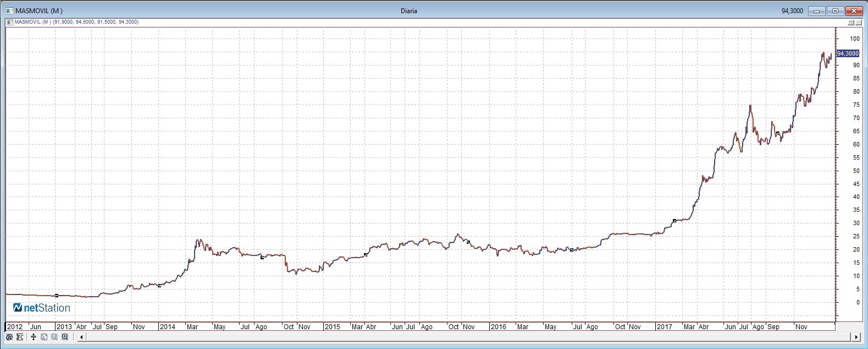Zoom in using the plus magnifier icon
The image size is (868, 349).
[x=65, y=337]
